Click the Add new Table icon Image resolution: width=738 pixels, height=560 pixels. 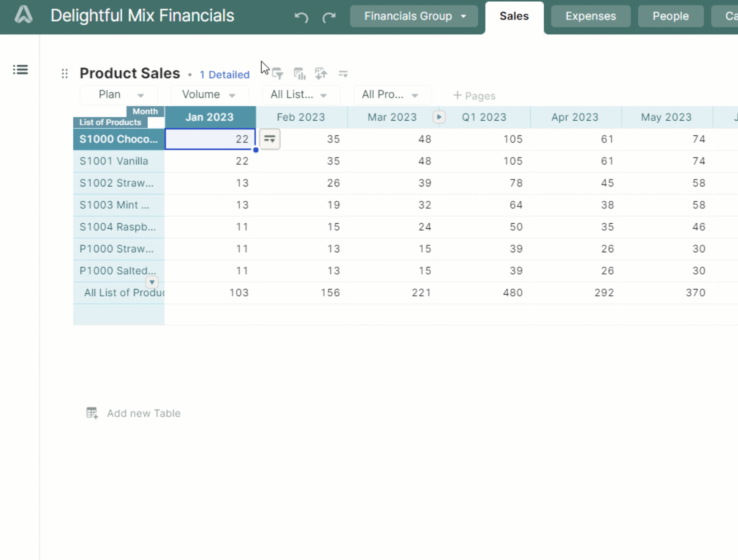tap(92, 413)
